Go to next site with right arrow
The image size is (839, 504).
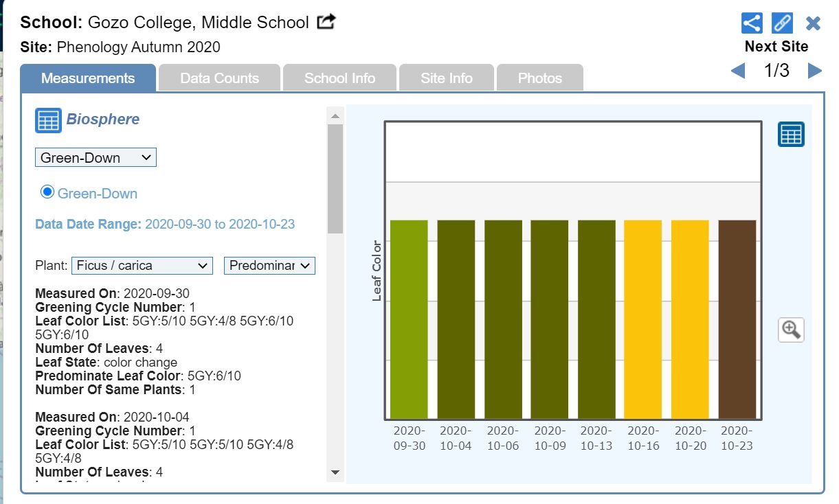815,71
